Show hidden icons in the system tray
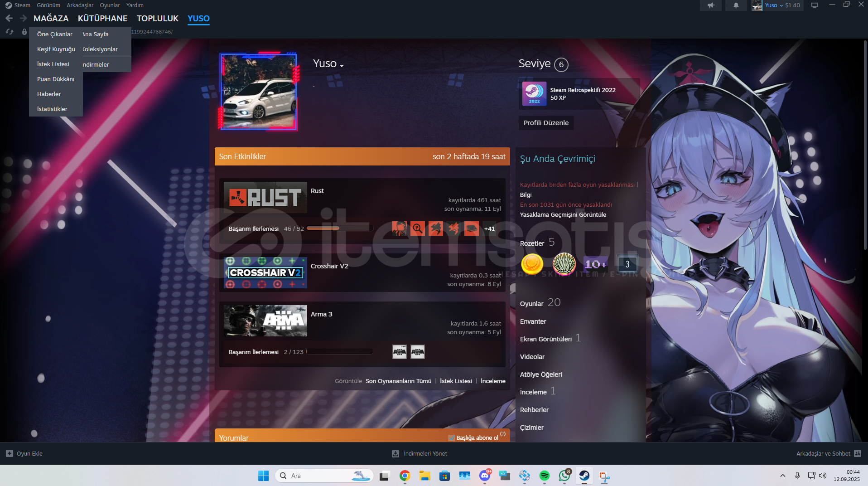Viewport: 868px width, 486px height. tap(783, 476)
